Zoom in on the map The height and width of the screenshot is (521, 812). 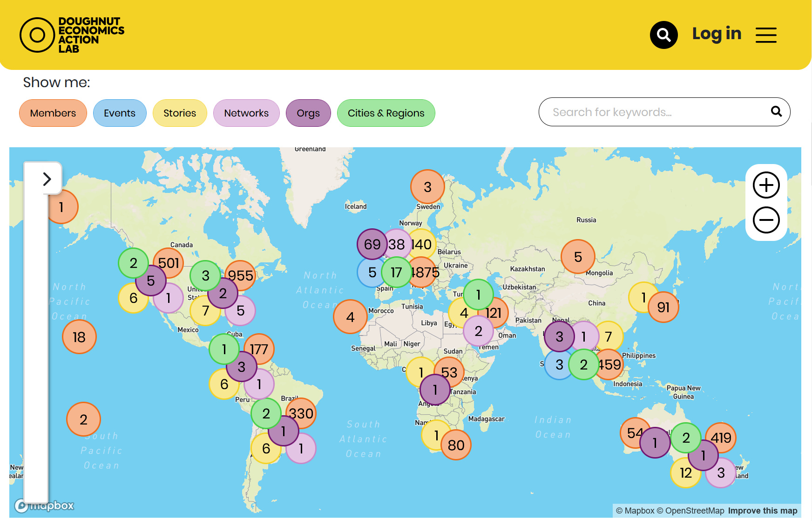coord(766,185)
